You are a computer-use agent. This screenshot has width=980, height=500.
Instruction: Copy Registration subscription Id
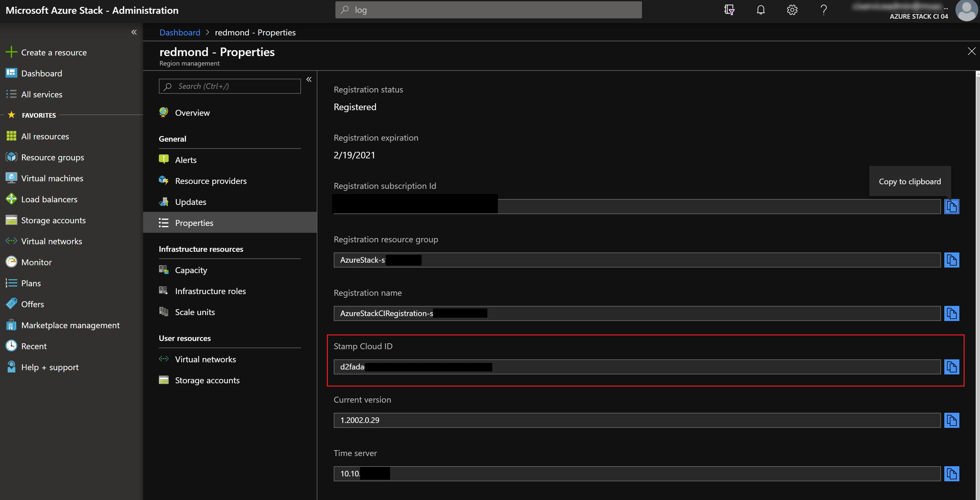pos(952,205)
